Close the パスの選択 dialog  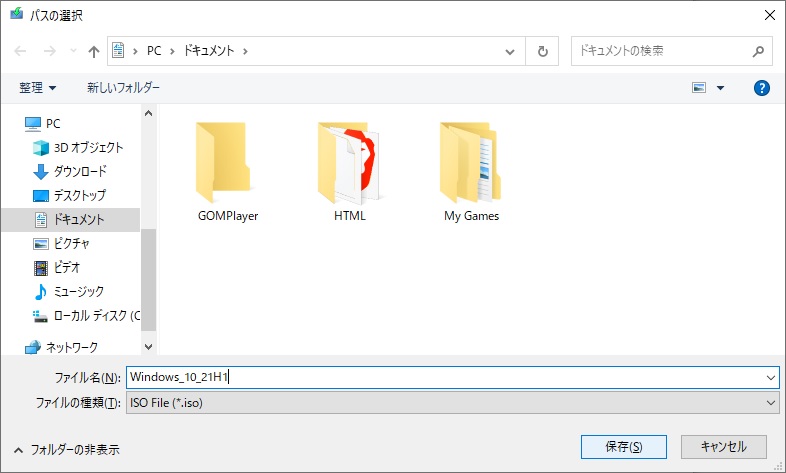click(770, 16)
